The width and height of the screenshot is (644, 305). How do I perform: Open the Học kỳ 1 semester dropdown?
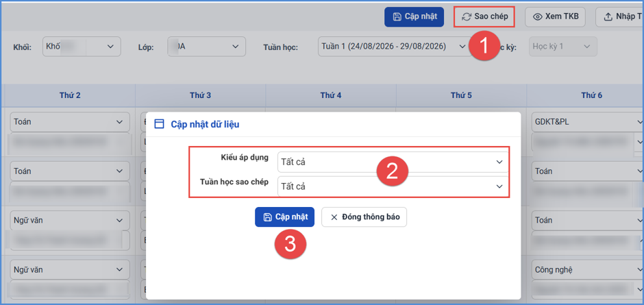click(x=563, y=47)
